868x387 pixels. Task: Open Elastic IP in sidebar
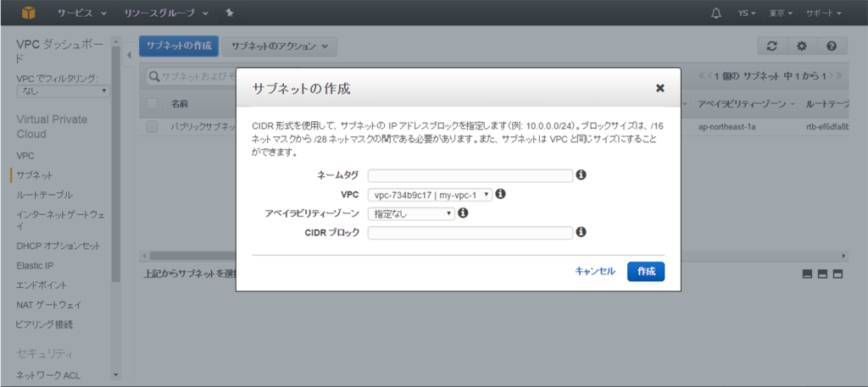(x=35, y=265)
